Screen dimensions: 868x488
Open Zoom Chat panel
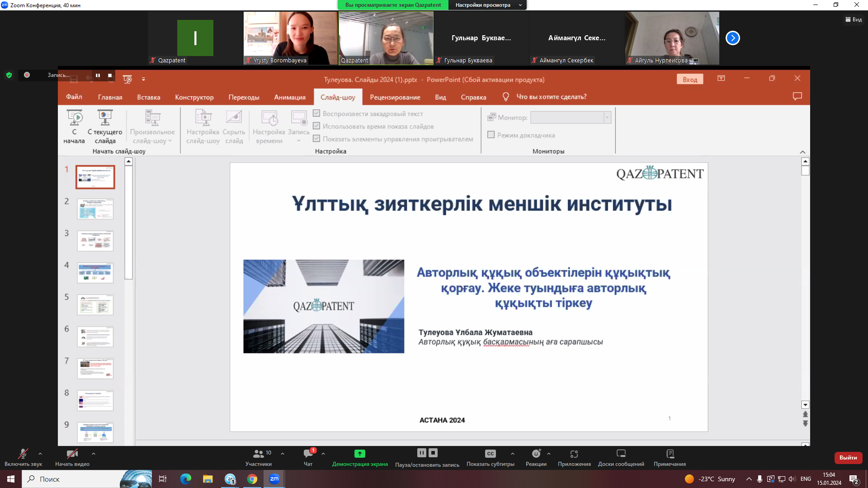(308, 454)
